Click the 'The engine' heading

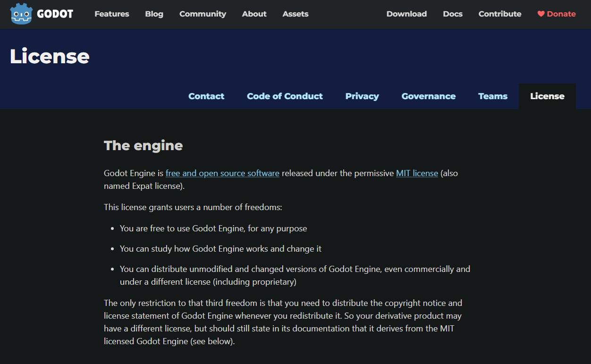pyautogui.click(x=143, y=145)
